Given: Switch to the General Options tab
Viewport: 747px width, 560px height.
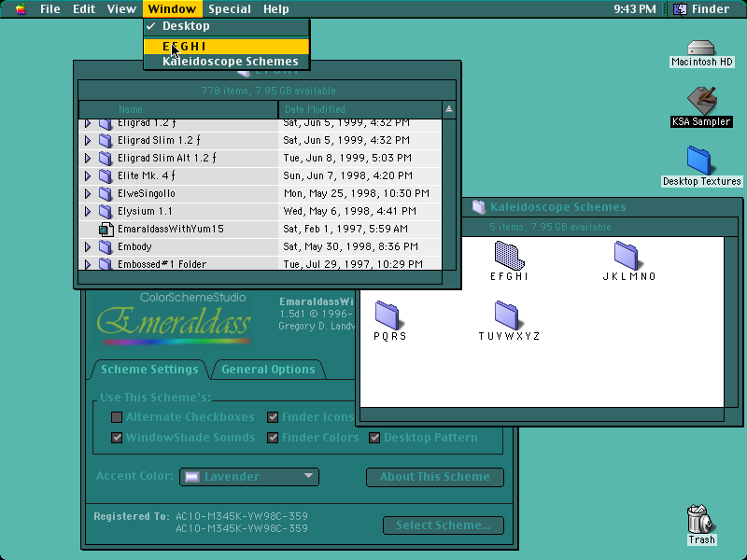Looking at the screenshot, I should tap(268, 370).
